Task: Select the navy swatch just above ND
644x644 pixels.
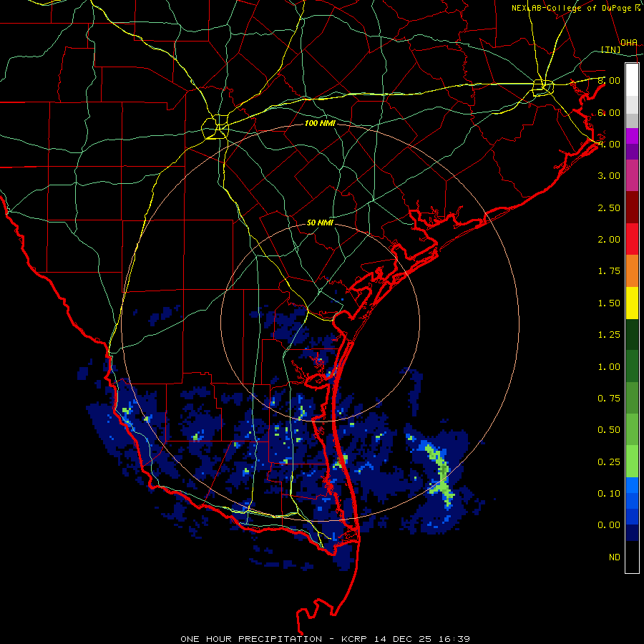Action: tap(632, 532)
